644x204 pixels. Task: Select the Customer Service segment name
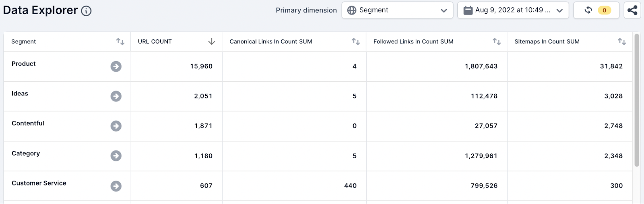coord(39,183)
